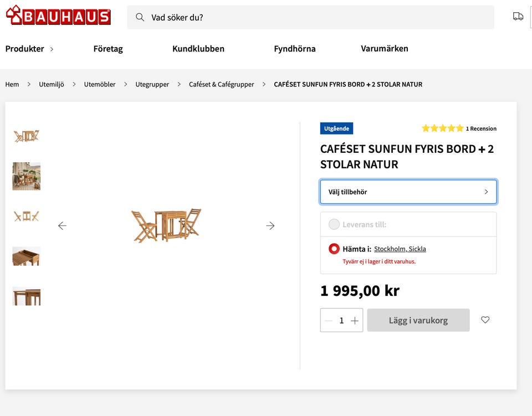The image size is (532, 416).
Task: Click the search magnifier icon
Action: coord(140,17)
